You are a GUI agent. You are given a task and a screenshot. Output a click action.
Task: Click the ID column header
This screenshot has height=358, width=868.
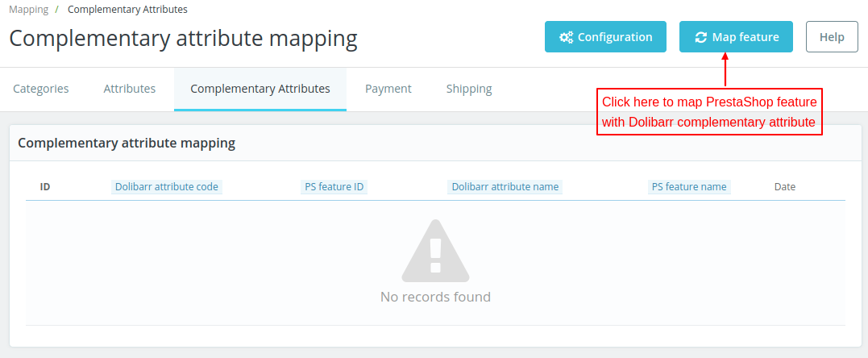point(45,186)
